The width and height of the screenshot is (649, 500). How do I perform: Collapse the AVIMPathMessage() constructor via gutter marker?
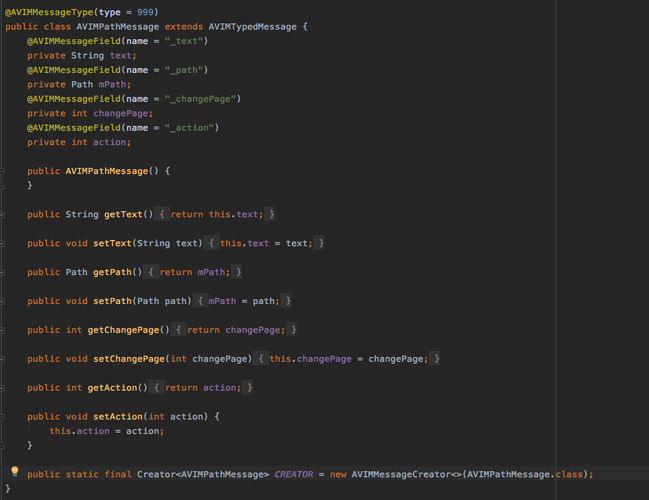tap(2, 171)
